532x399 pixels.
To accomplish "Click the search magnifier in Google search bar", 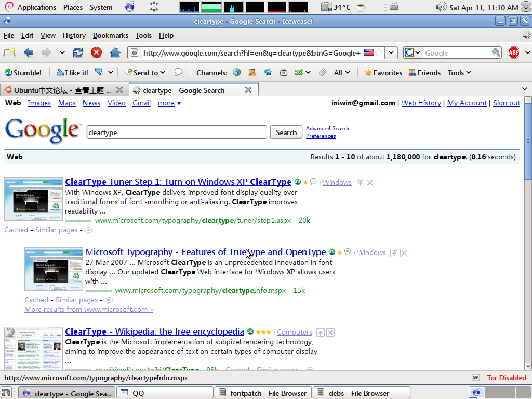I will tap(496, 52).
